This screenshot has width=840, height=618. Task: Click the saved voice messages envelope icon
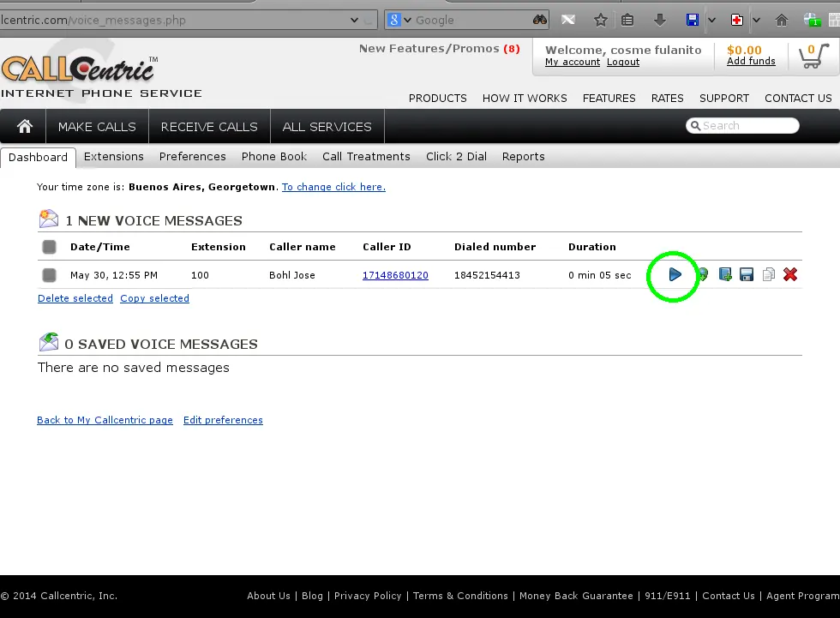pyautogui.click(x=49, y=342)
